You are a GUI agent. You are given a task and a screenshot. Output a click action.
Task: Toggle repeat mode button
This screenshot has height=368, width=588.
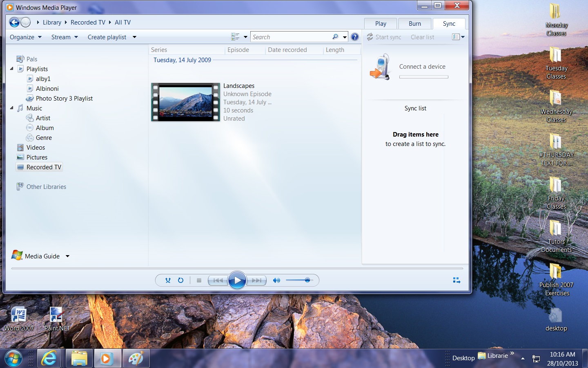(180, 280)
